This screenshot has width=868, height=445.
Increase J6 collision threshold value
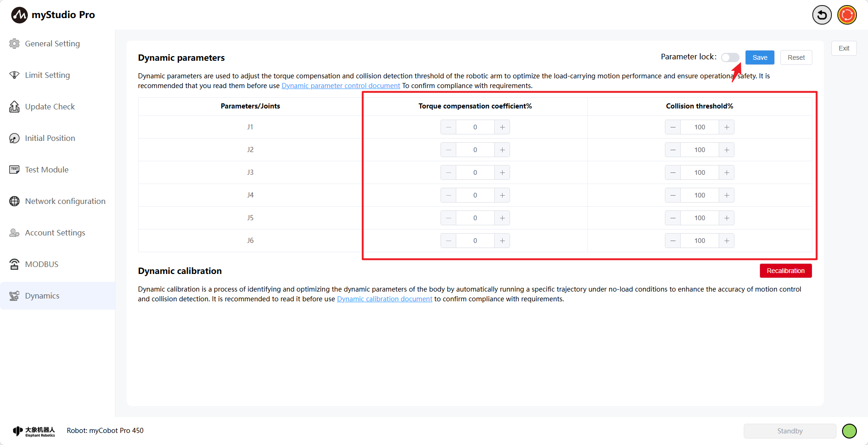pyautogui.click(x=727, y=241)
